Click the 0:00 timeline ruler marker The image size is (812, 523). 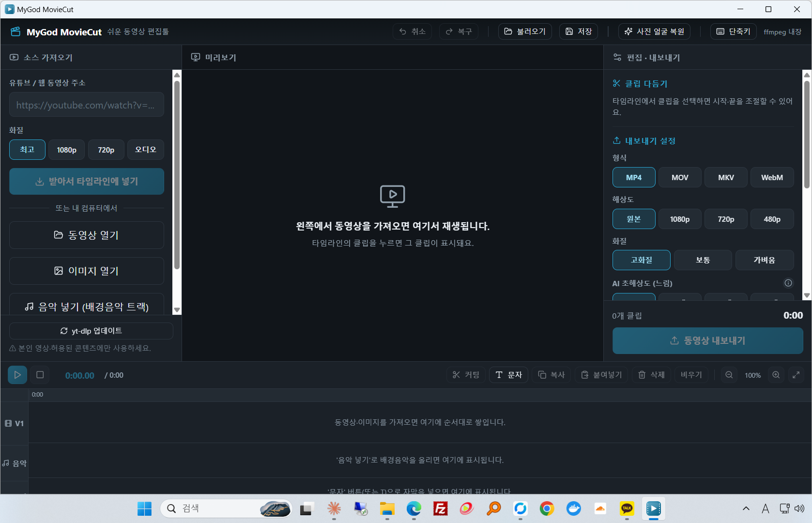[x=37, y=395]
